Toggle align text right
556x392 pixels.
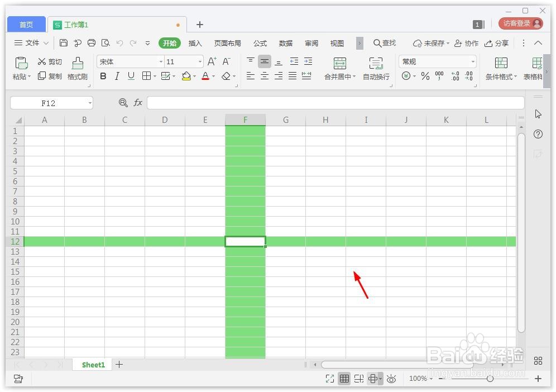[x=279, y=75]
